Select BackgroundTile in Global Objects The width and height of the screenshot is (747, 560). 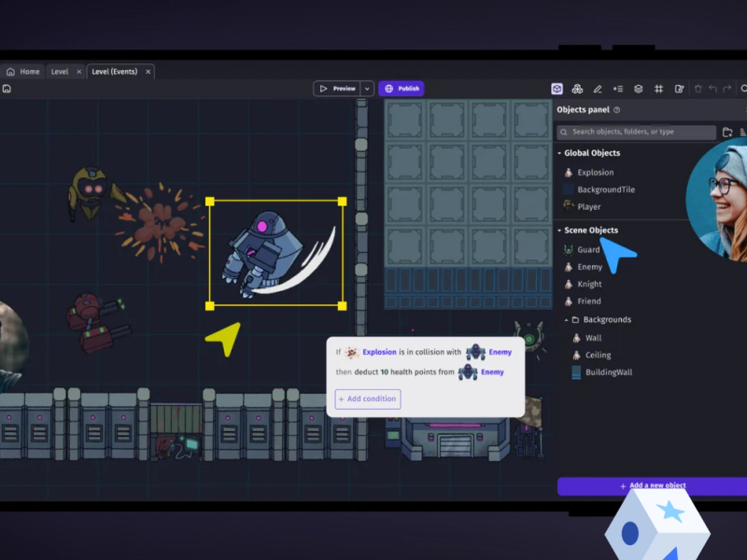point(606,189)
